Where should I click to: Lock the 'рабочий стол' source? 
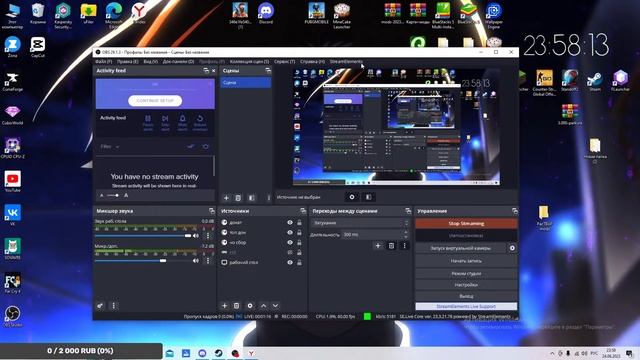299,262
